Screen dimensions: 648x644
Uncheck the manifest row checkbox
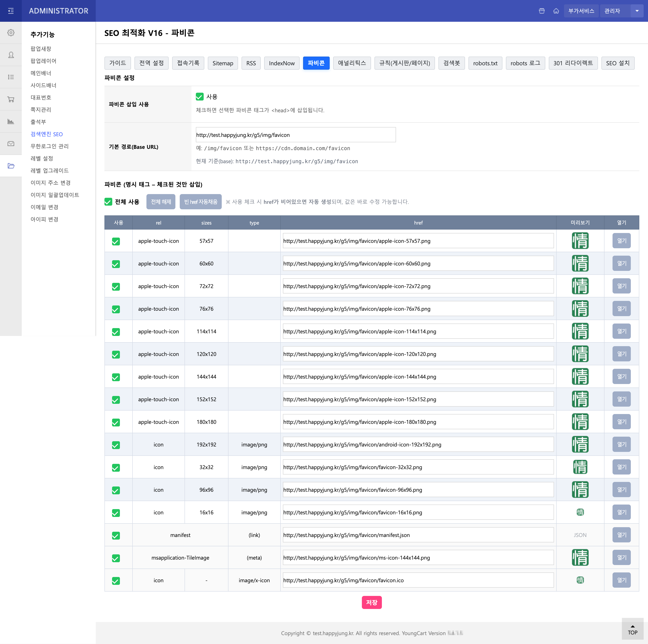(116, 536)
